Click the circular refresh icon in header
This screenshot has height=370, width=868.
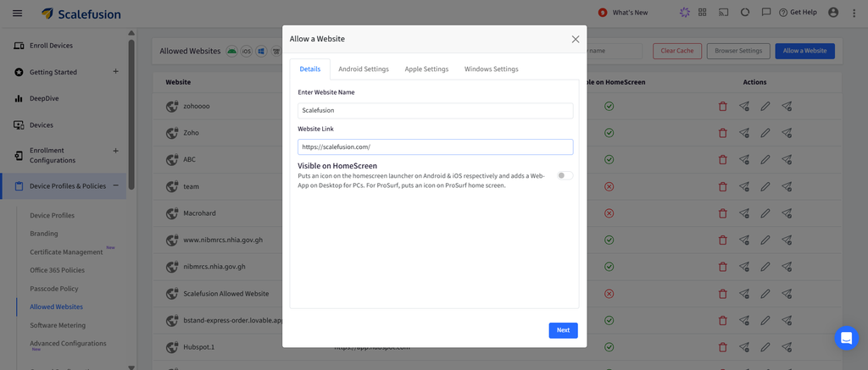click(x=744, y=12)
